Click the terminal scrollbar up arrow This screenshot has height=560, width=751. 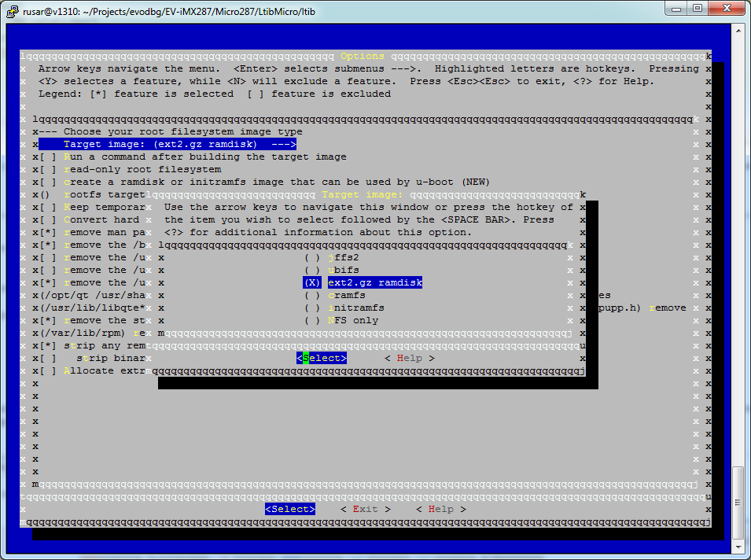pyautogui.click(x=739, y=32)
